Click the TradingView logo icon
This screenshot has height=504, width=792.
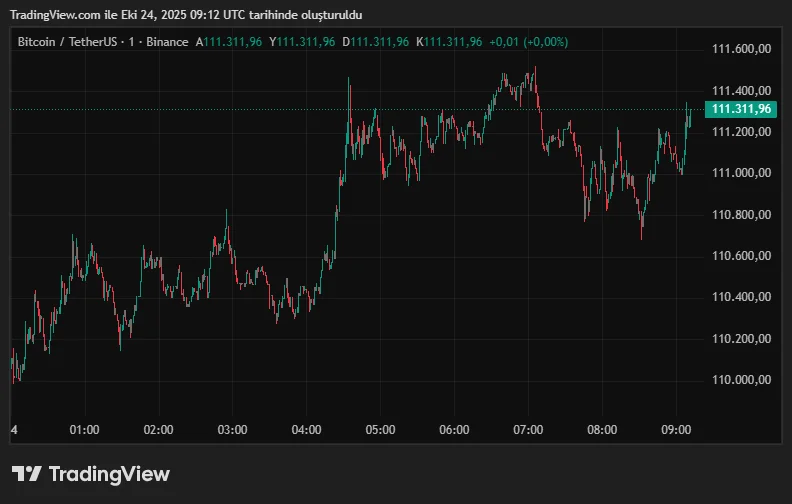click(26, 474)
